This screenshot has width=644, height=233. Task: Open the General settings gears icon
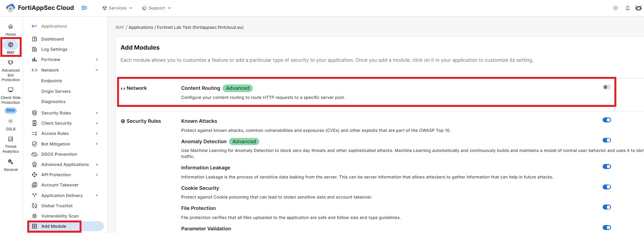coord(11,162)
